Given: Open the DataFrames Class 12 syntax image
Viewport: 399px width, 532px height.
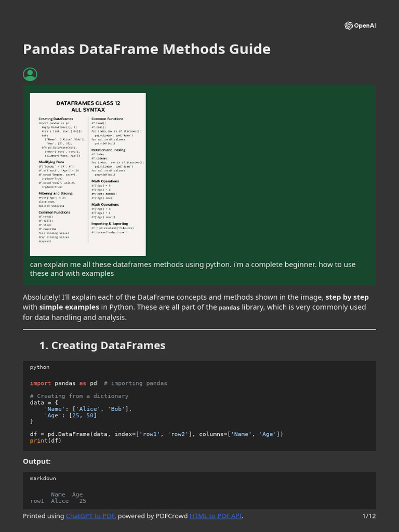Looking at the screenshot, I should pyautogui.click(x=88, y=175).
